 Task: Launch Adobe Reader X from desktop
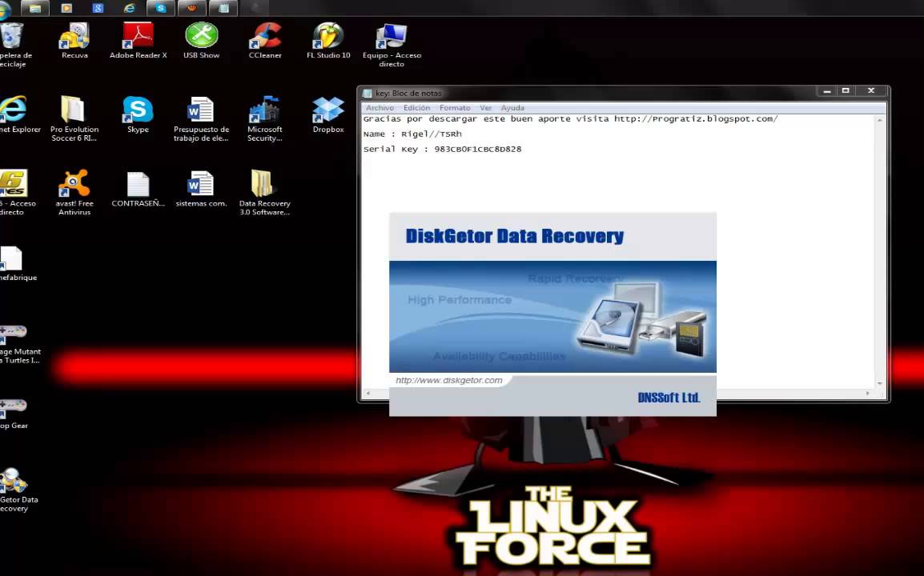[x=138, y=41]
